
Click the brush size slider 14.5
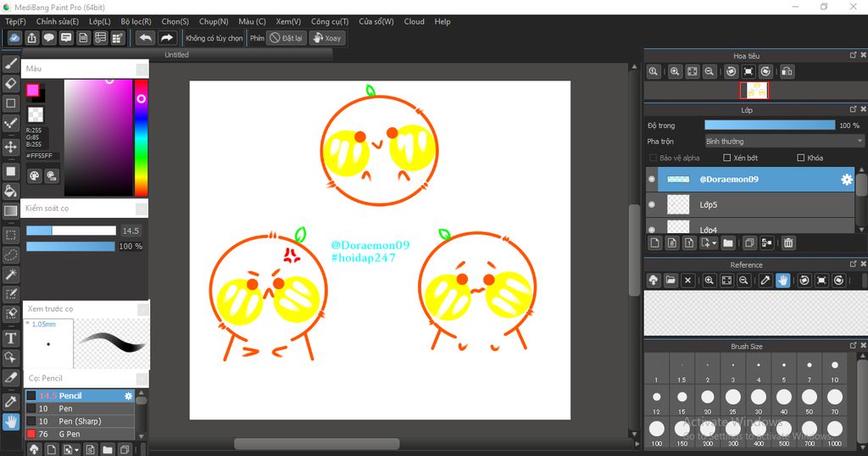[71, 231]
